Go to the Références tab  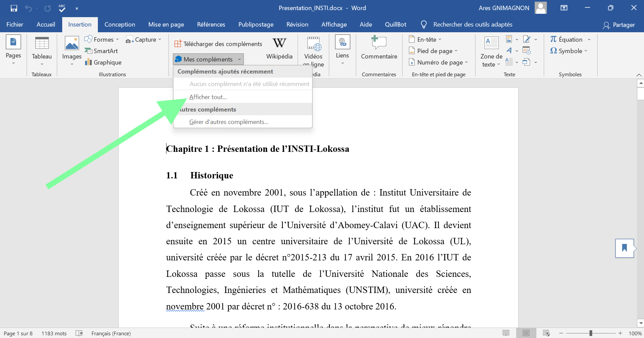coord(211,25)
